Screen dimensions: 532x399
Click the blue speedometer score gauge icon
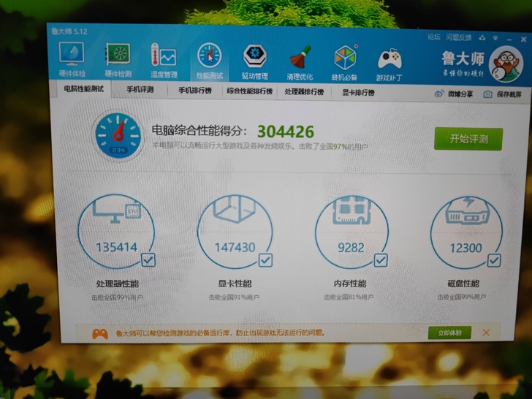click(x=118, y=135)
